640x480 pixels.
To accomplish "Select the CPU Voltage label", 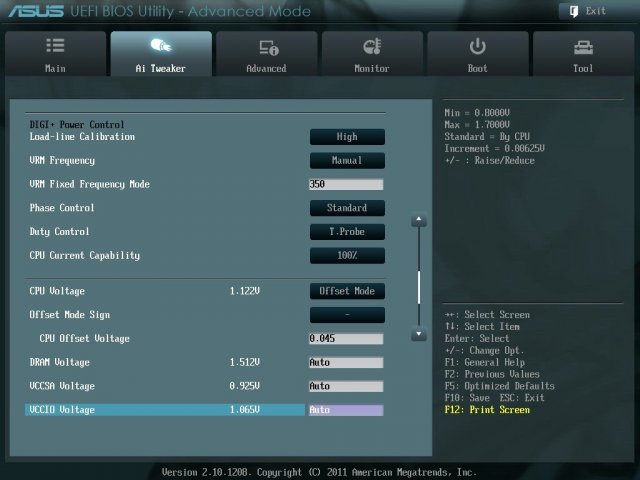I will [x=57, y=291].
